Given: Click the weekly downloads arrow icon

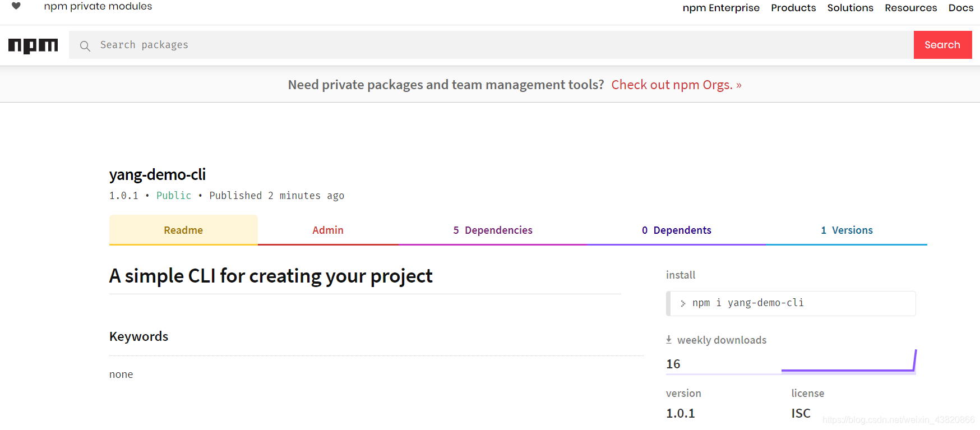Looking at the screenshot, I should coord(669,340).
